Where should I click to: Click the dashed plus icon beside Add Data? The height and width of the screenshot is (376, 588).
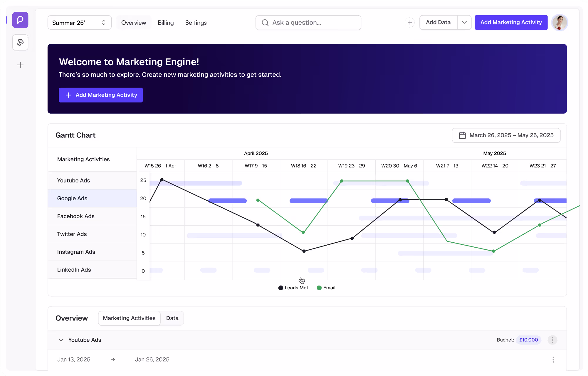[410, 22]
